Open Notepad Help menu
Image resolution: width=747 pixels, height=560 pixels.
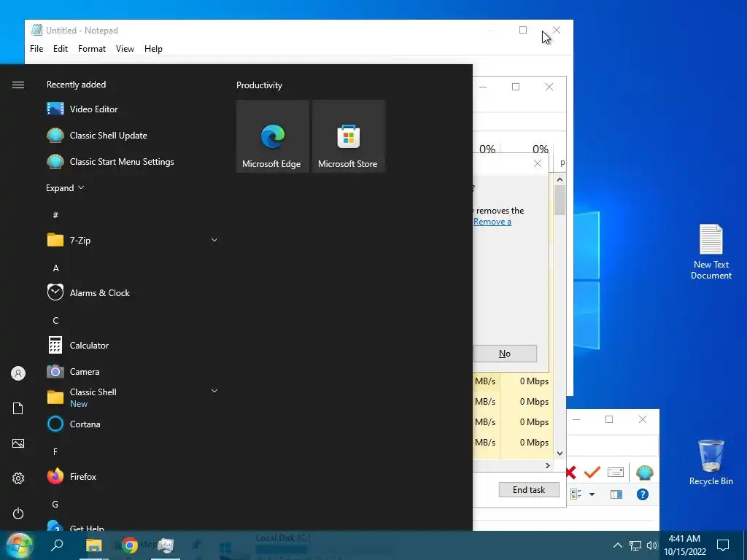pyautogui.click(x=153, y=49)
